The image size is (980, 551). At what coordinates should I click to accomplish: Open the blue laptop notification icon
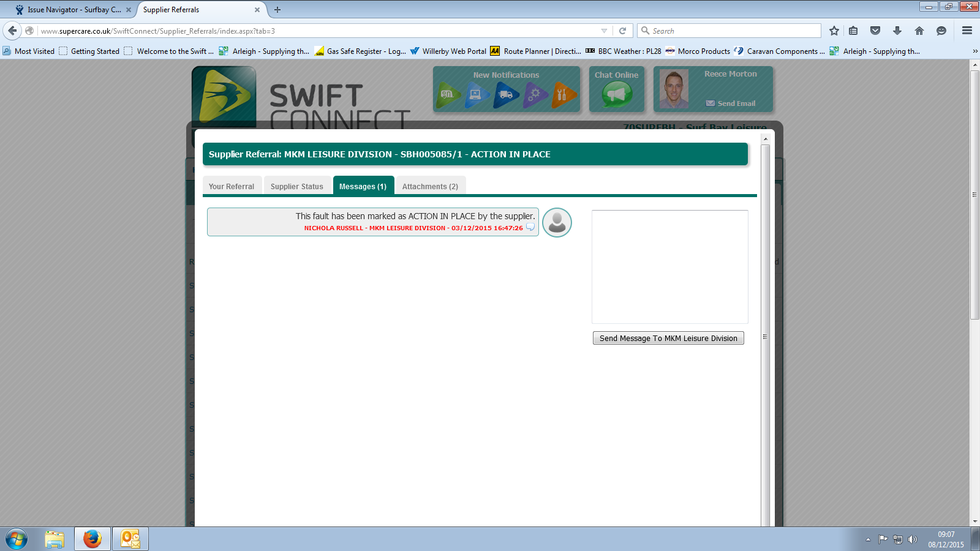477,95
